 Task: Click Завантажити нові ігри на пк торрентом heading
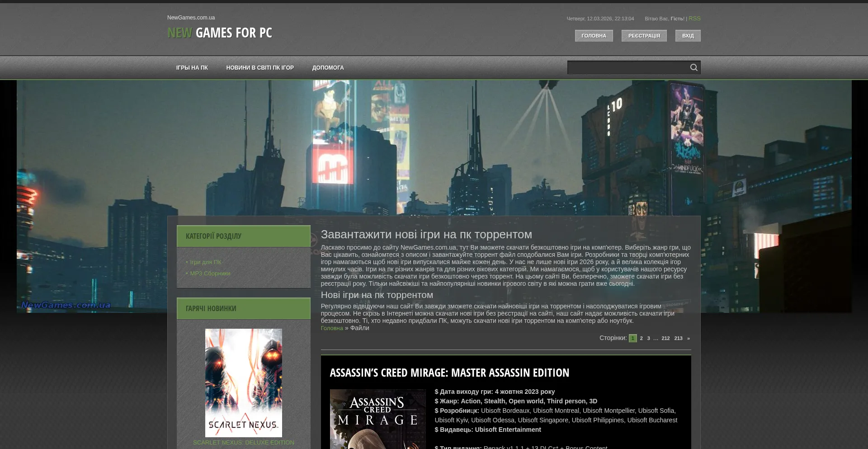coord(426,234)
